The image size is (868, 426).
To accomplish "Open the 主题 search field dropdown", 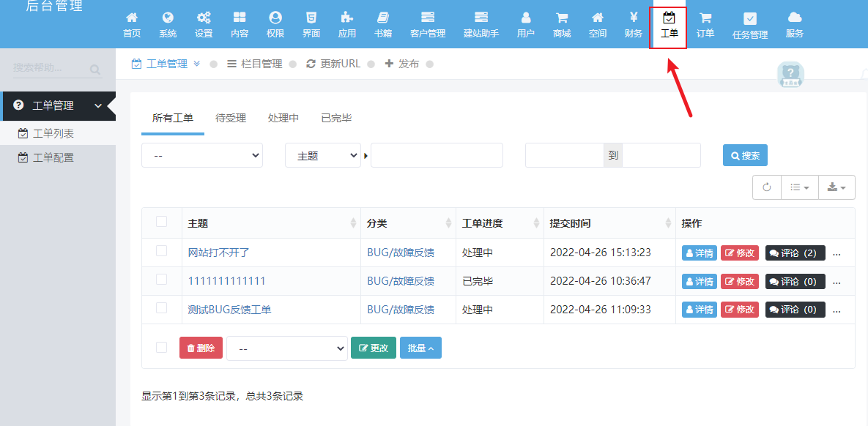I will (323, 155).
